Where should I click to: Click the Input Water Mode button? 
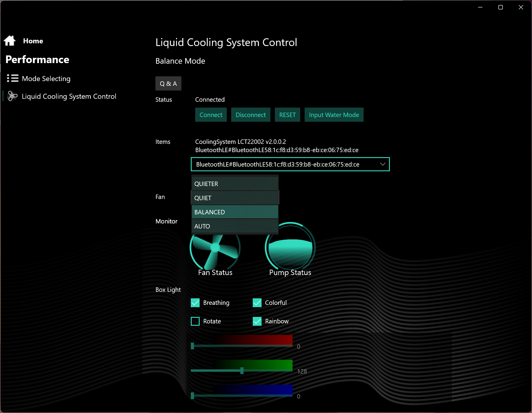pos(334,115)
